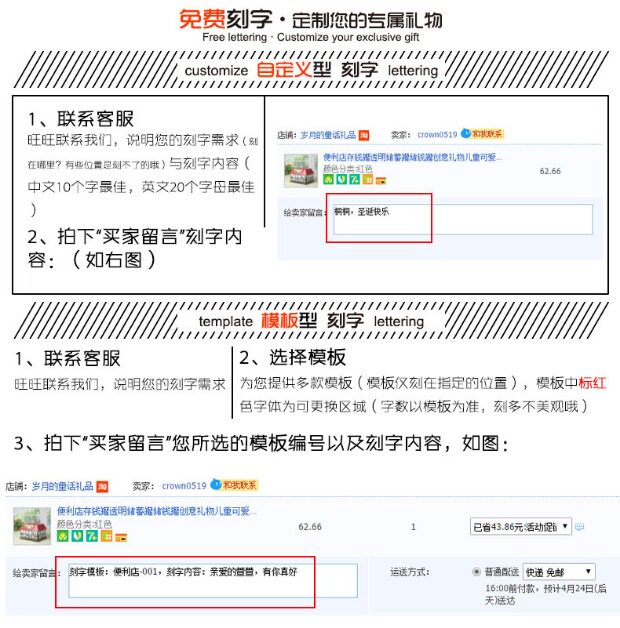The image size is (620, 628).
Task: Open shop link 岁月的童话礼品 in bottom order
Action: [x=62, y=486]
